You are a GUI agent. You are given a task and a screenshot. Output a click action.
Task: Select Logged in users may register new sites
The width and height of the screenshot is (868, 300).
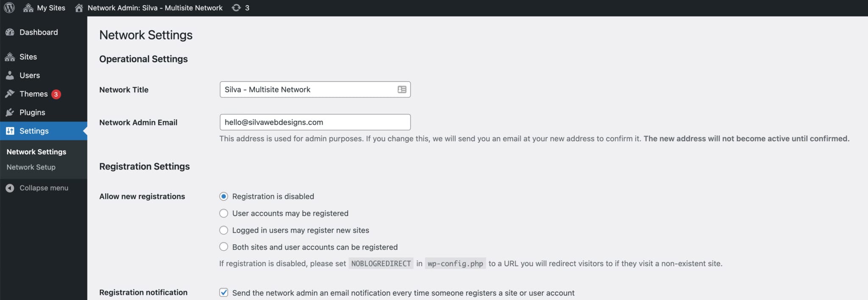tap(224, 230)
